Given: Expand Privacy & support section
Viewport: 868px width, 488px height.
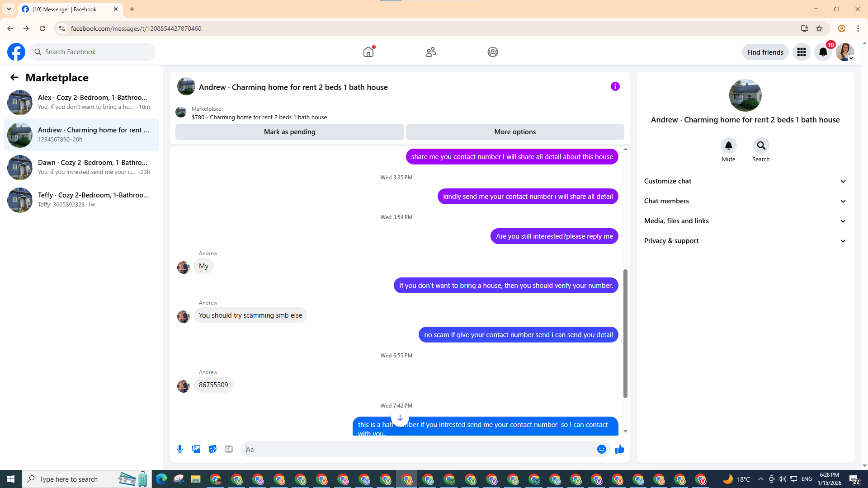Looking at the screenshot, I should [x=745, y=241].
